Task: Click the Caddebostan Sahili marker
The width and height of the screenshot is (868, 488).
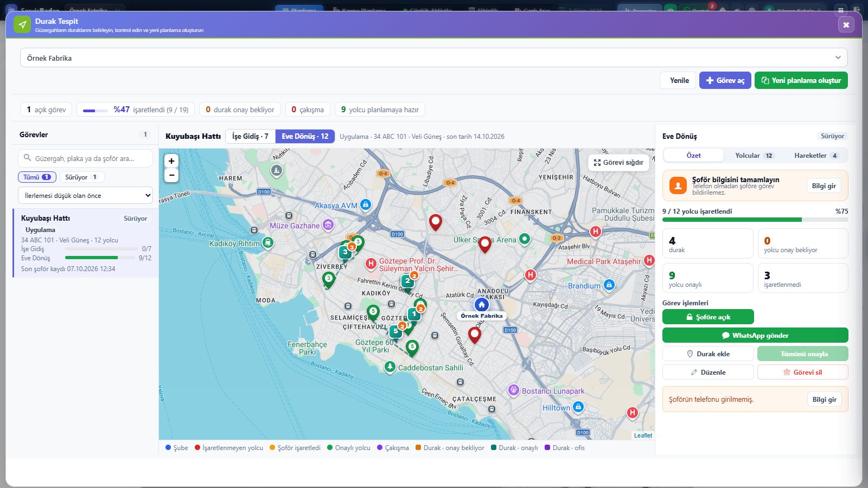Action: click(390, 367)
